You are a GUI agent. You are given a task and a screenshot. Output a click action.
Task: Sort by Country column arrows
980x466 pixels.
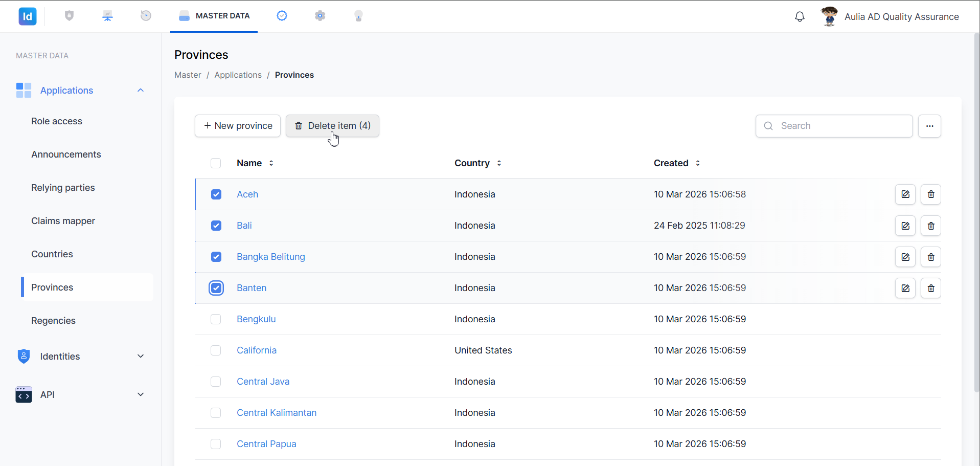(x=499, y=163)
